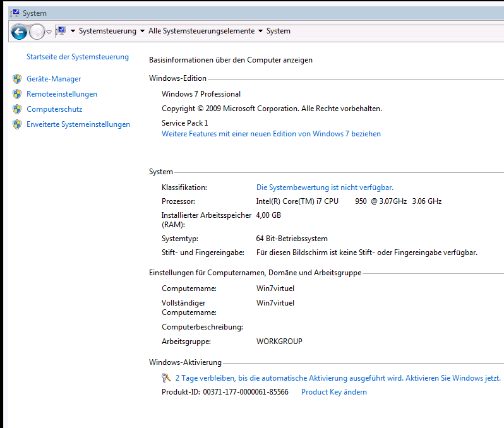Click shield icon next to Erweiterte Systemeinstellungen
The image size is (504, 428).
(17, 124)
